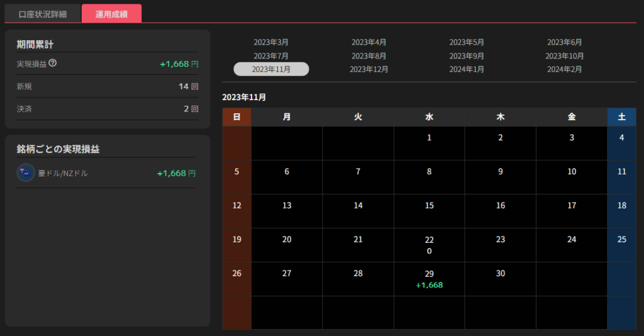This screenshot has width=644, height=336.
Task: Select month 2024年1月
Action: pyautogui.click(x=467, y=69)
